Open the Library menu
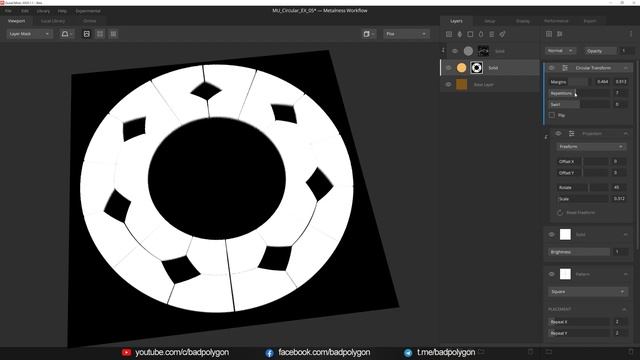Image resolution: width=640 pixels, height=360 pixels. coord(43,11)
